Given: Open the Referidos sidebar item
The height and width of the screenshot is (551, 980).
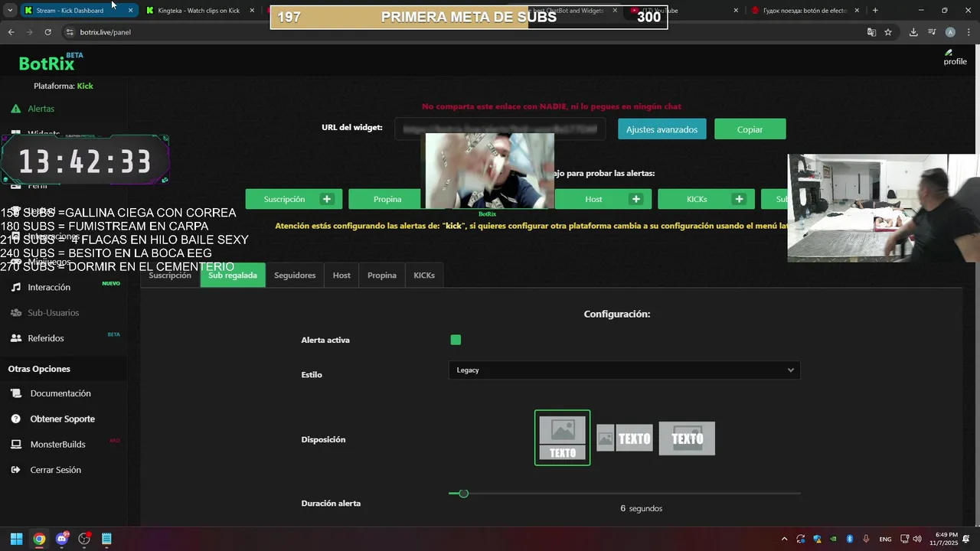Looking at the screenshot, I should pos(45,338).
